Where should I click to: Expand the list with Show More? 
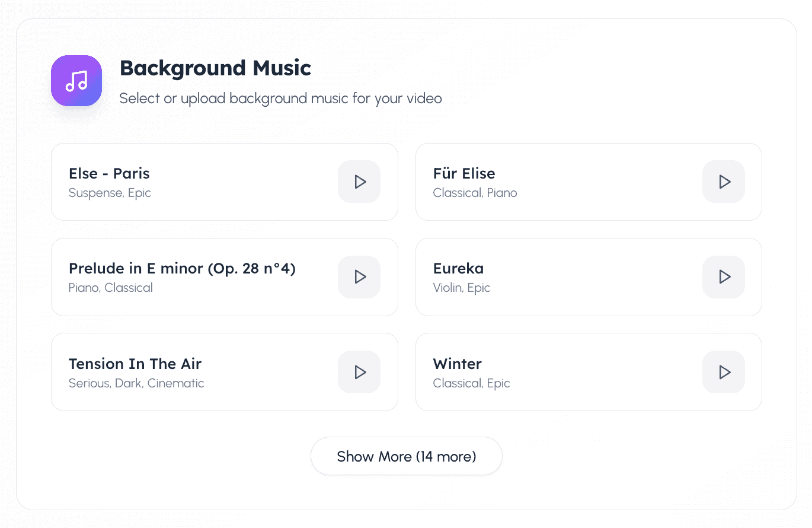pyautogui.click(x=406, y=456)
